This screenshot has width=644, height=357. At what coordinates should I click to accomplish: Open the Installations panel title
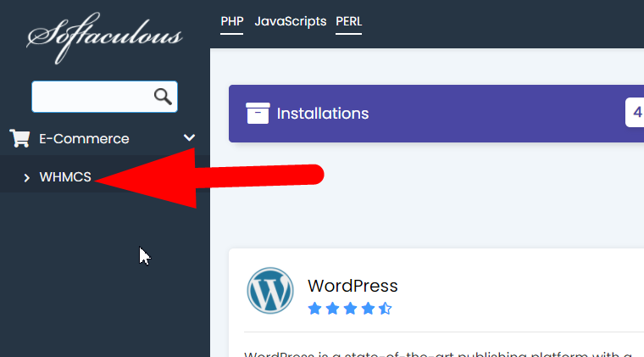click(323, 114)
